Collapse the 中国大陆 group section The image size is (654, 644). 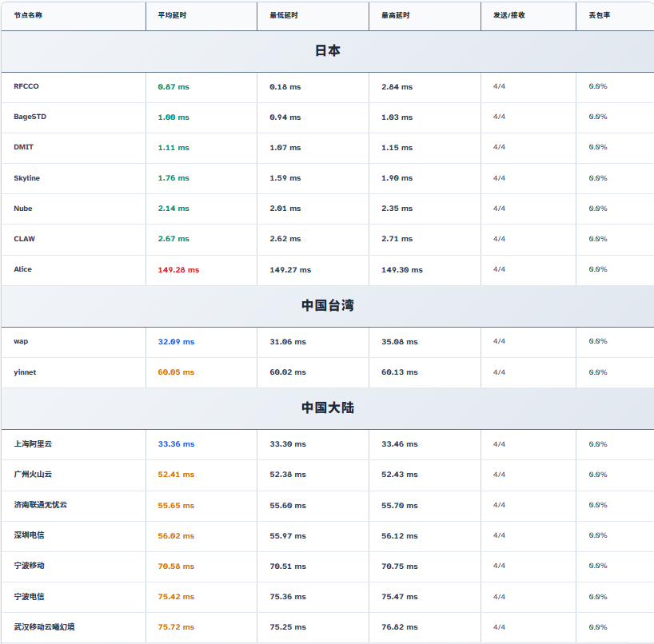pos(327,408)
